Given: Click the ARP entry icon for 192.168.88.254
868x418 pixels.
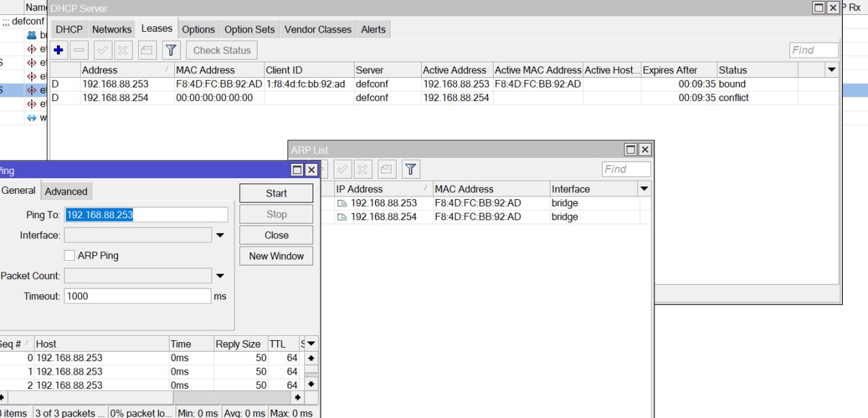Looking at the screenshot, I should [x=342, y=217].
